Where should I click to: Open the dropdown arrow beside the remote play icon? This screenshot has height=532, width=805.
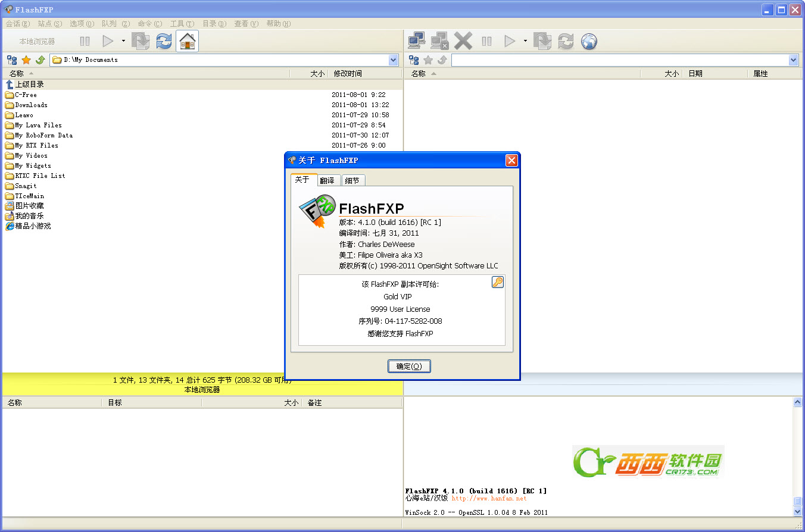pyautogui.click(x=525, y=41)
